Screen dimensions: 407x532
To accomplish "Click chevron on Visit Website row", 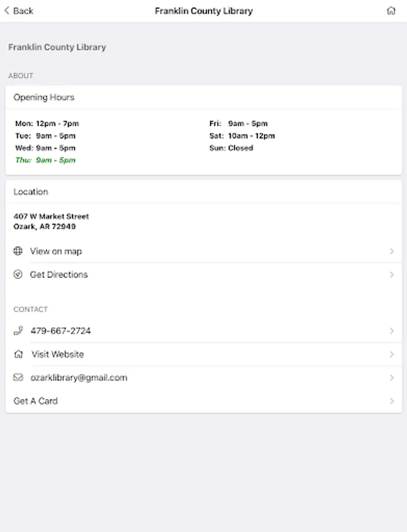I will point(392,355).
